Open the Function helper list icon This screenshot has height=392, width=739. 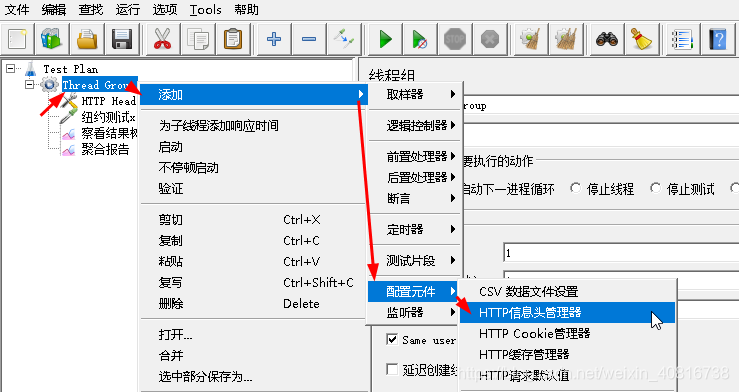point(682,39)
